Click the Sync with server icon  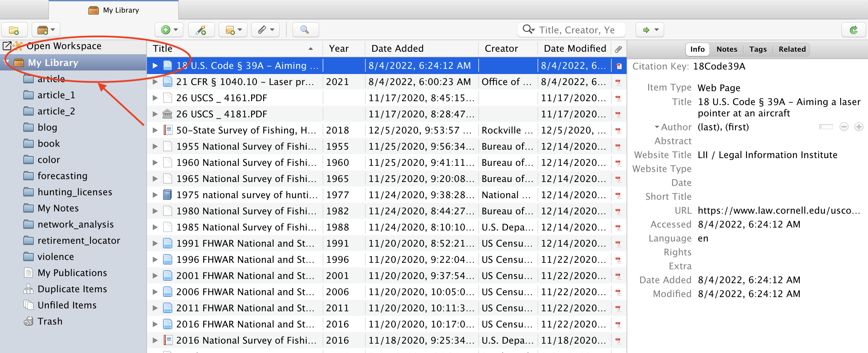(x=853, y=30)
